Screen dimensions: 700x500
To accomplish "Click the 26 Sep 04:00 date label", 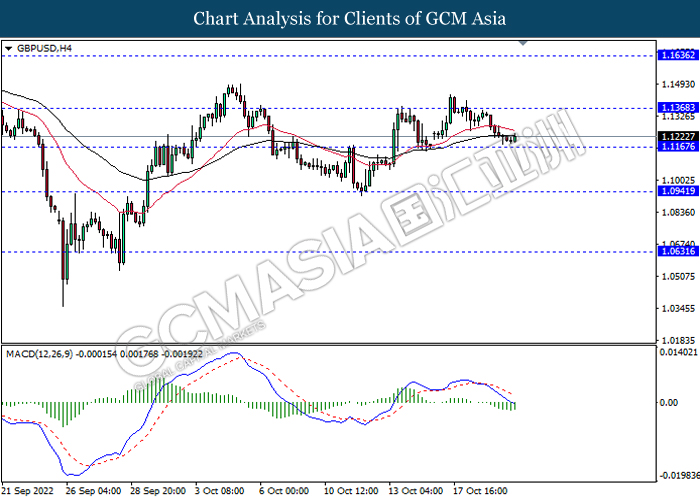I will [93, 491].
